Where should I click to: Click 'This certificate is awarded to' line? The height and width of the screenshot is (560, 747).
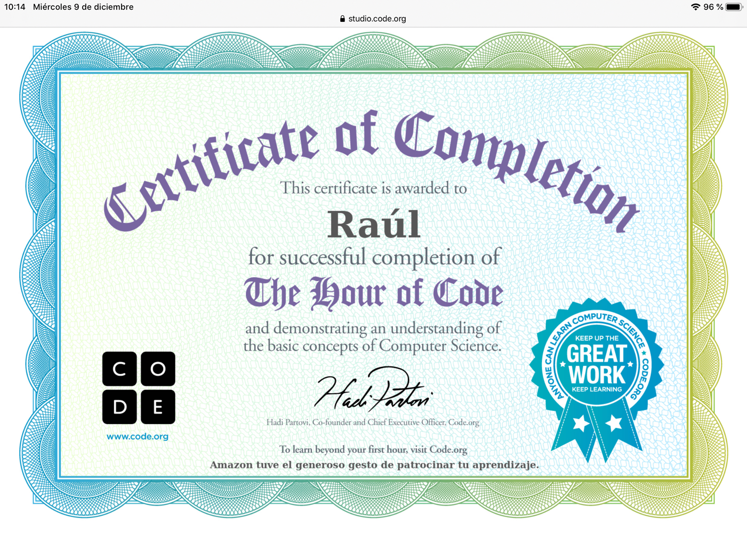point(373,188)
